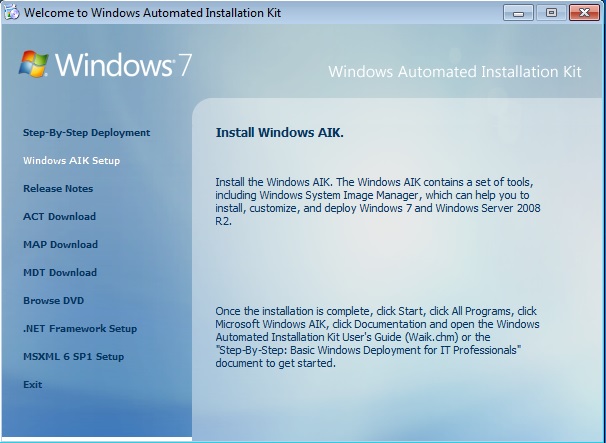The width and height of the screenshot is (606, 443).
Task: Click the paragraph starting 'Install the Windows AIK.'
Action: click(x=378, y=201)
